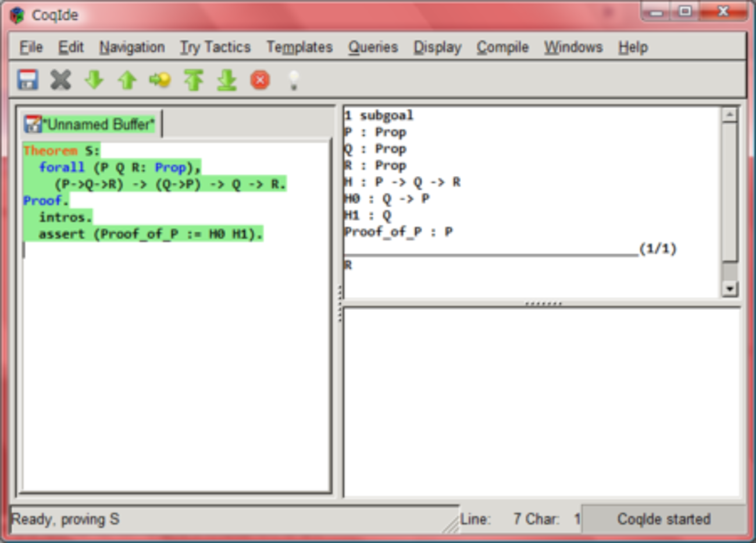Open the Templates menu
The width and height of the screenshot is (756, 543).
click(299, 47)
